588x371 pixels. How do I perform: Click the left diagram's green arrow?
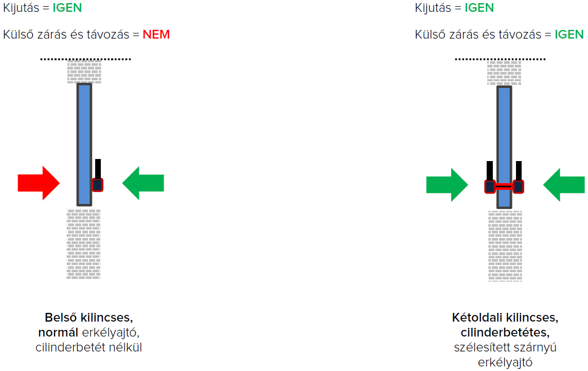tap(143, 183)
